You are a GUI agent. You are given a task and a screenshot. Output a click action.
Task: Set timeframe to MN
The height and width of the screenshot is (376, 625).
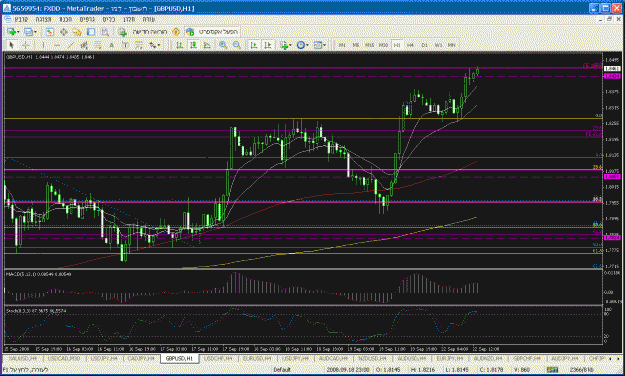coord(452,45)
